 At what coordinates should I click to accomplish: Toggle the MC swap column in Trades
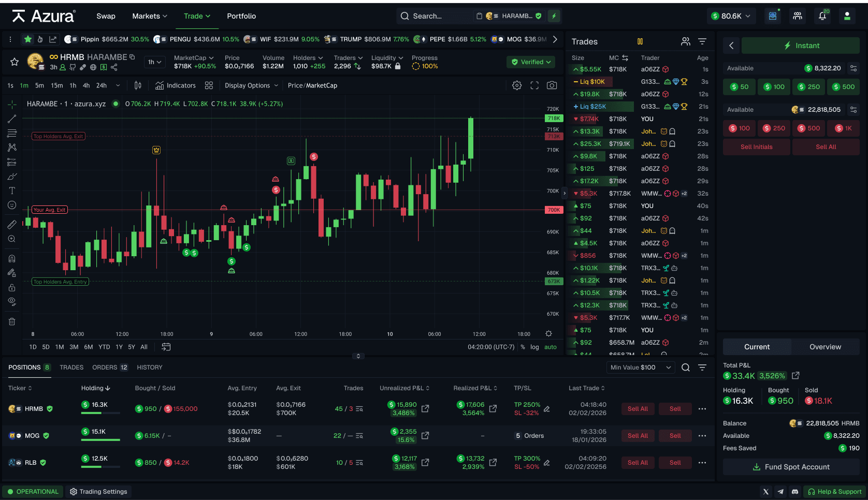tap(625, 58)
